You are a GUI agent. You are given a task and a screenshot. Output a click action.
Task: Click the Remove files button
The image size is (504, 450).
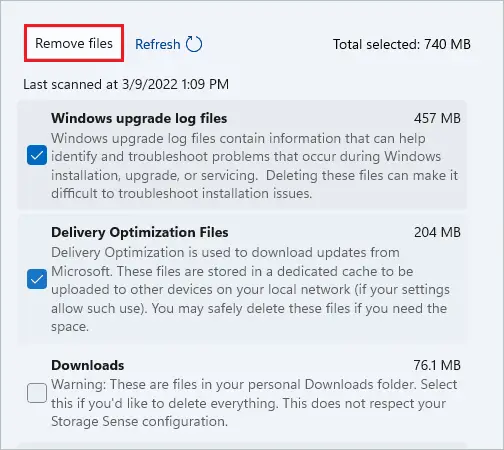[74, 43]
